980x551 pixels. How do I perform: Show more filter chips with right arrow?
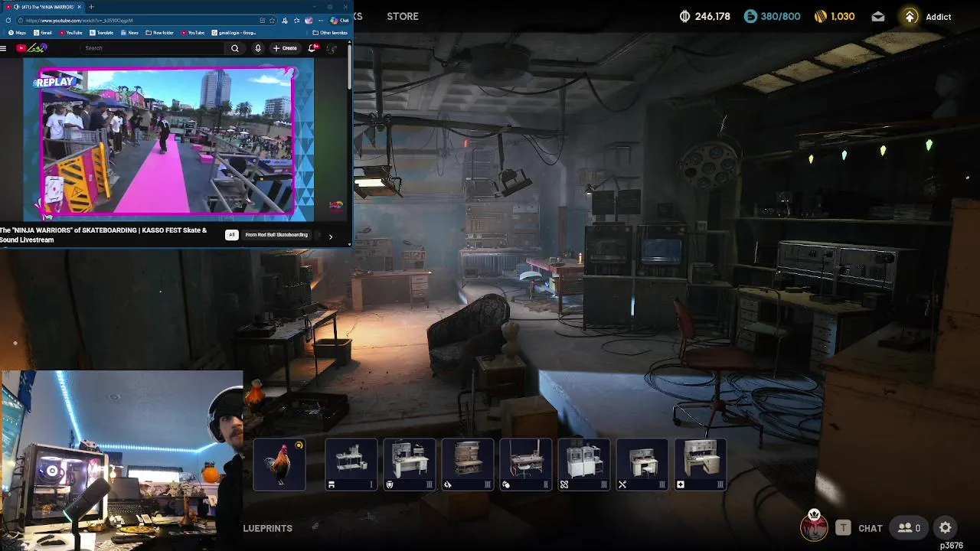tap(331, 236)
